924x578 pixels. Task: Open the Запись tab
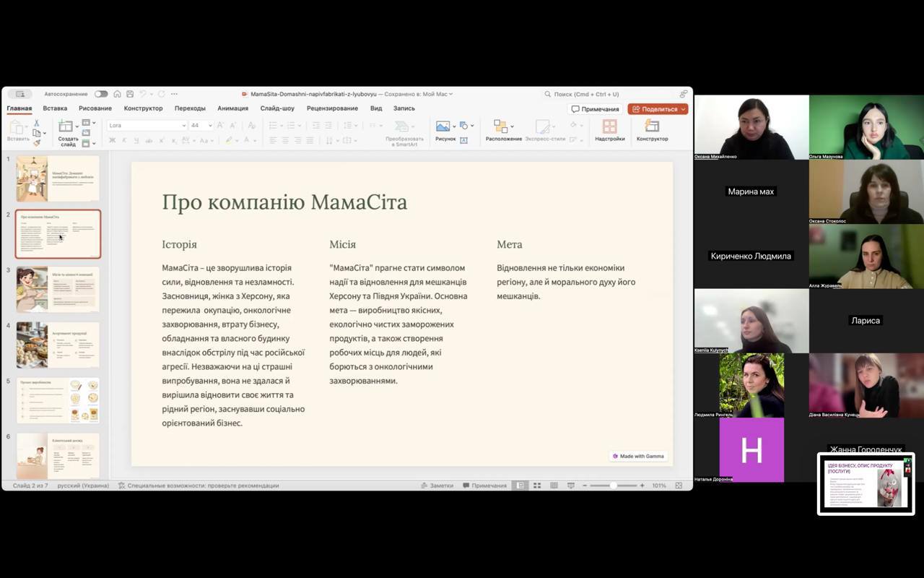pyautogui.click(x=404, y=108)
